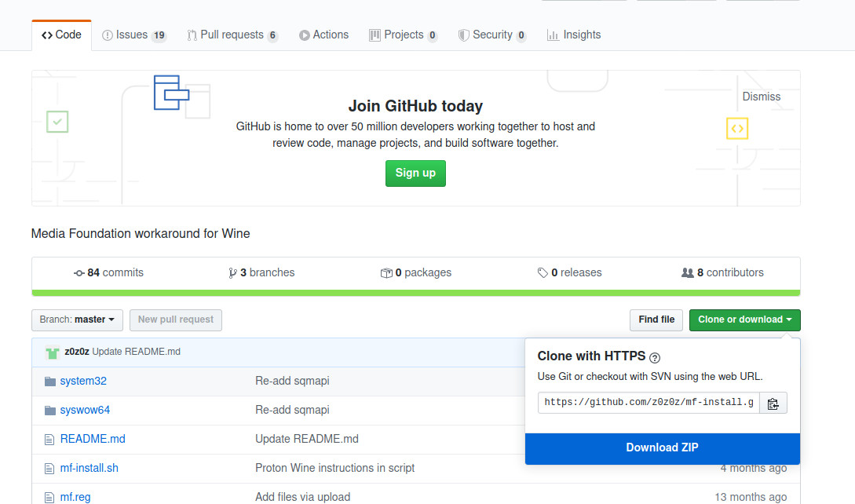Switch to Pull requests tab
Viewport: 855px width, 504px height.
tap(232, 35)
